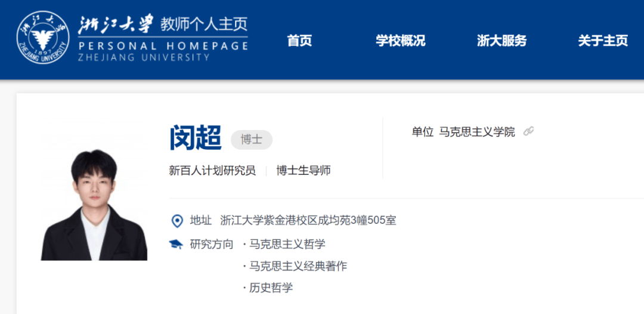
Task: Click the Zhejiang University circular emblem logo
Action: pyautogui.click(x=43, y=38)
